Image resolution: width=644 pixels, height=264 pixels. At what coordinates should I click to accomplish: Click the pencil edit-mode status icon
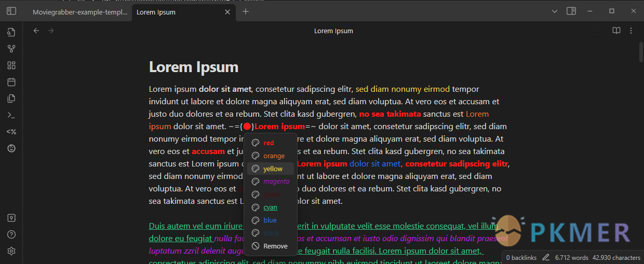point(546,257)
